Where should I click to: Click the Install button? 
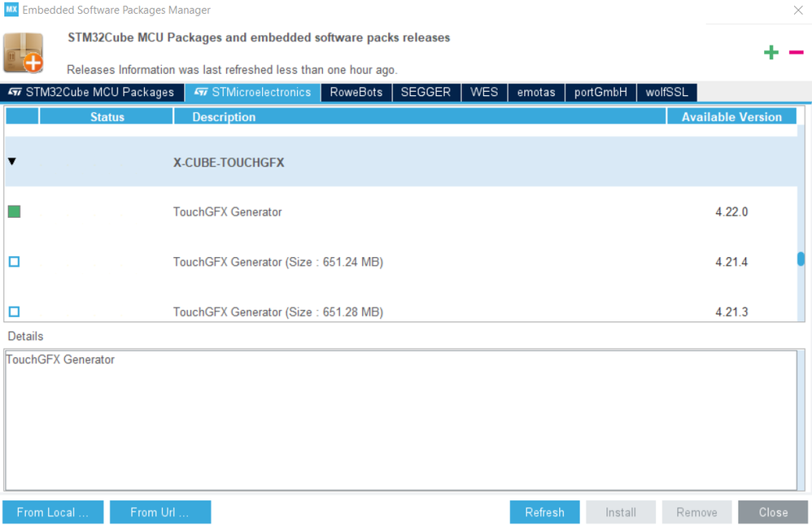coord(621,512)
